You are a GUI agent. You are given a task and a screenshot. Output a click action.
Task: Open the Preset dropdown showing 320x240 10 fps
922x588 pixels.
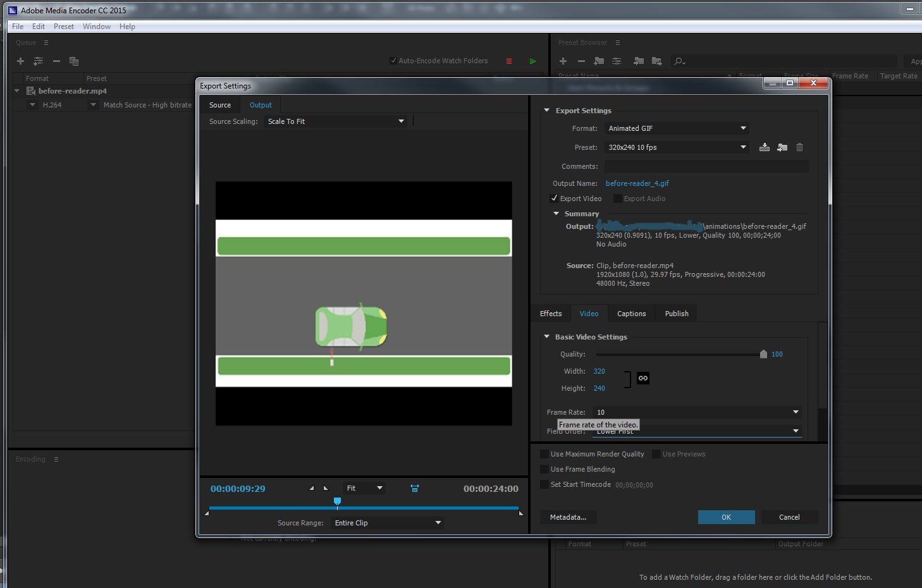click(677, 147)
